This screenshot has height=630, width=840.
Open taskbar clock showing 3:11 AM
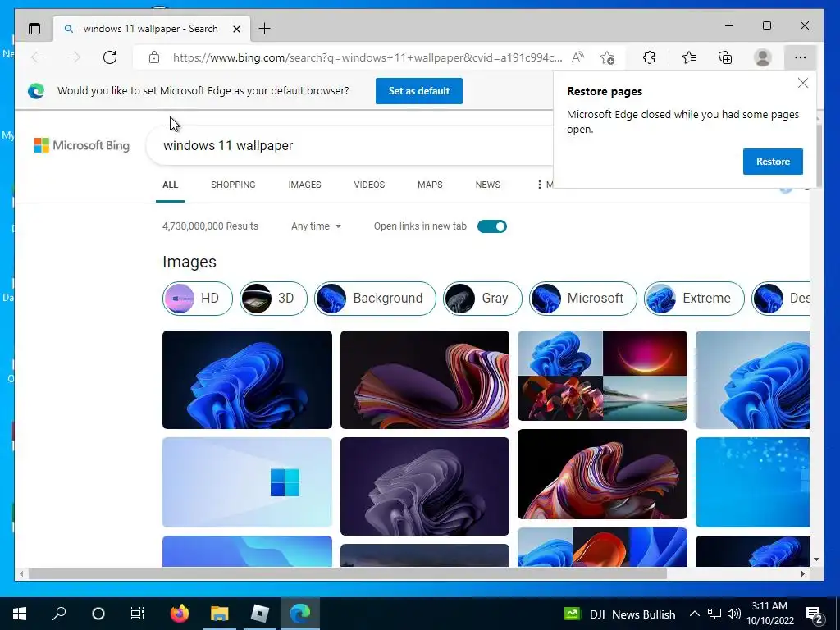(769, 614)
